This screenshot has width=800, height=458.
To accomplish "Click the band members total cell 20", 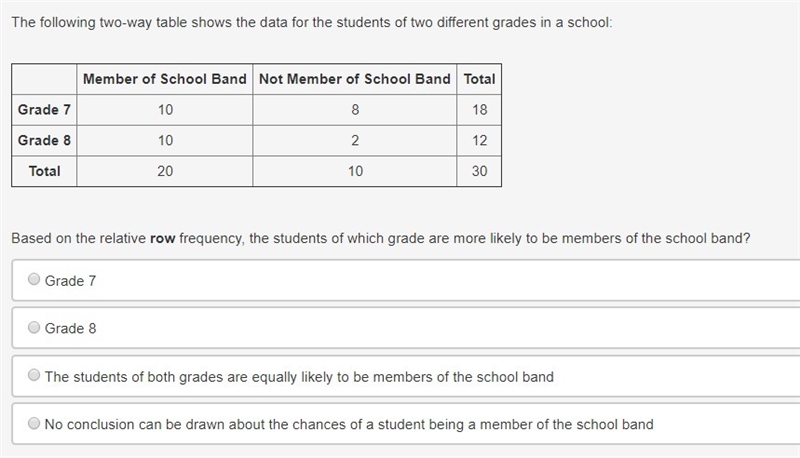I will [165, 171].
